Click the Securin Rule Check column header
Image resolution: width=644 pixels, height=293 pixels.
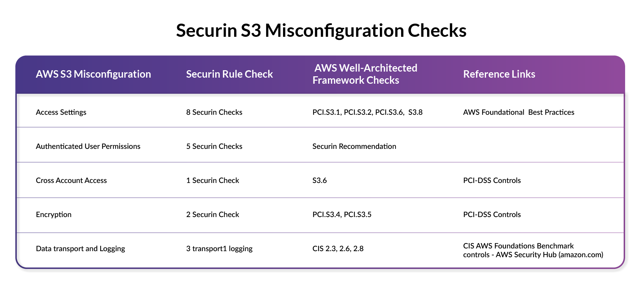(x=229, y=74)
